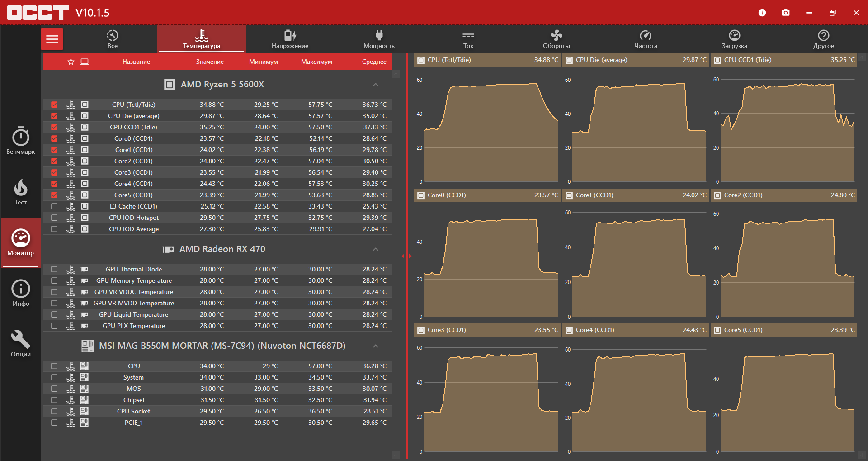Click the monitor display column icon
The height and width of the screenshot is (461, 868).
85,62
